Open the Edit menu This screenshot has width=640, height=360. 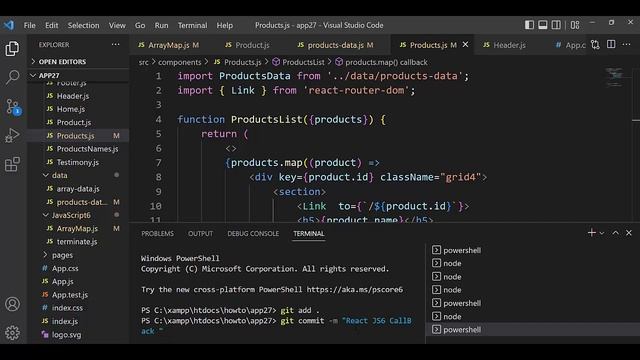(51, 25)
